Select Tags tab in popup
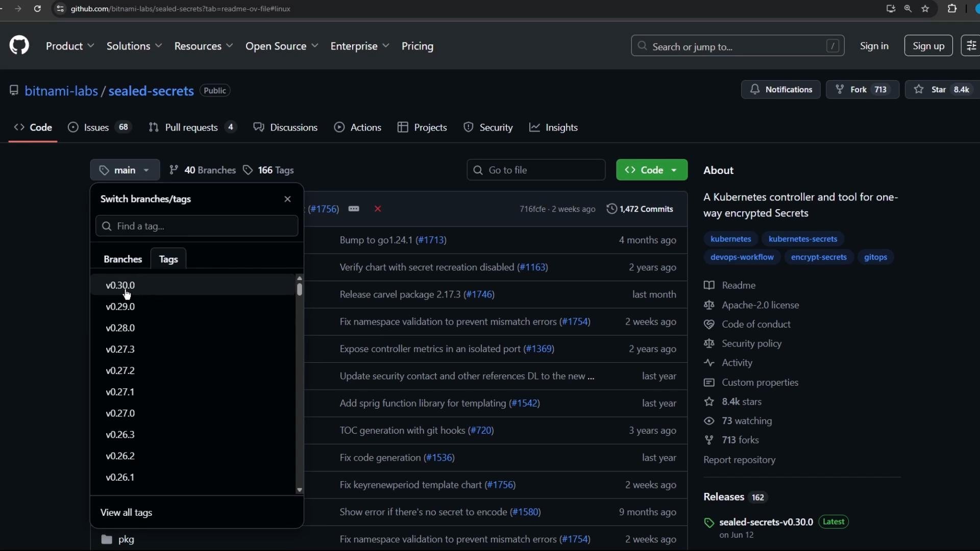Viewport: 980px width, 551px height. pos(168,259)
